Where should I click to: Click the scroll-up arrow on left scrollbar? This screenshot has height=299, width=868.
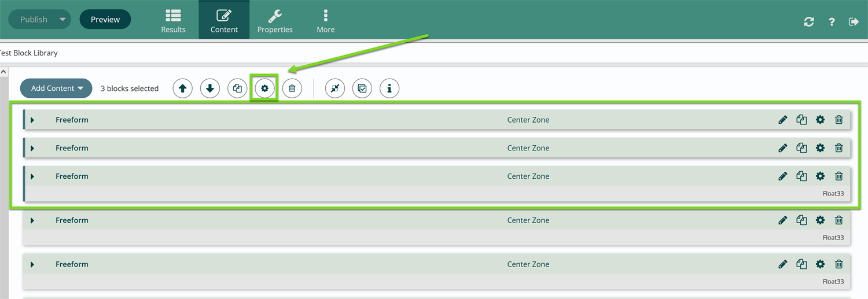tap(3, 72)
